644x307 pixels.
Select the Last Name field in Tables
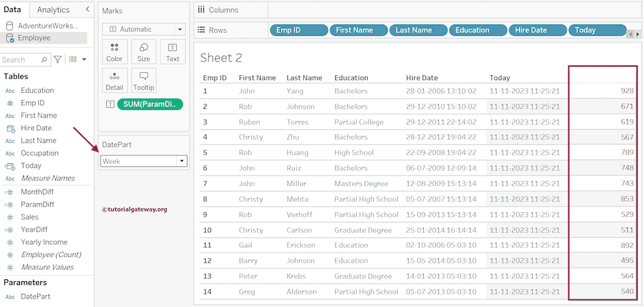click(x=38, y=140)
